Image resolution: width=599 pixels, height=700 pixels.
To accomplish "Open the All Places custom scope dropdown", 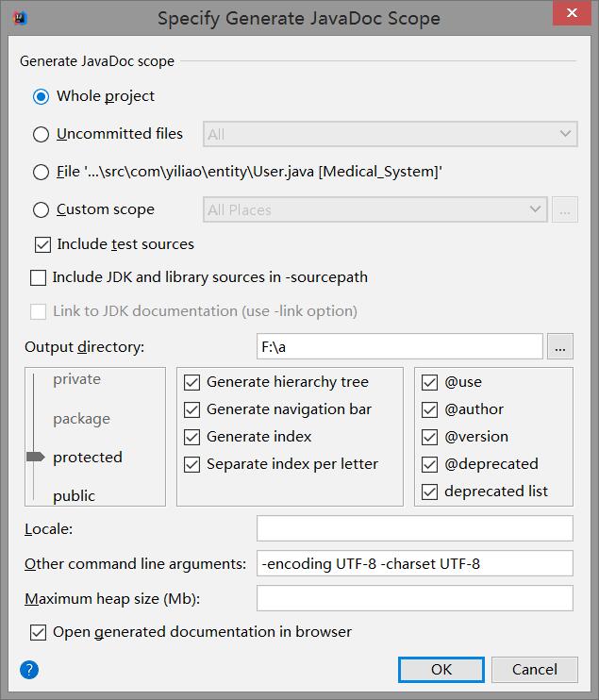I will click(x=374, y=209).
